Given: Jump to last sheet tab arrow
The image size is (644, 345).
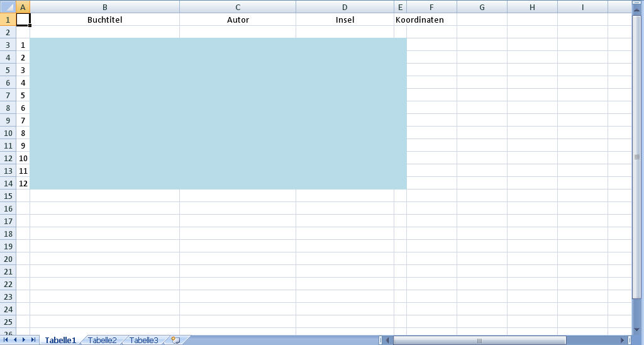Looking at the screenshot, I should pos(33,340).
